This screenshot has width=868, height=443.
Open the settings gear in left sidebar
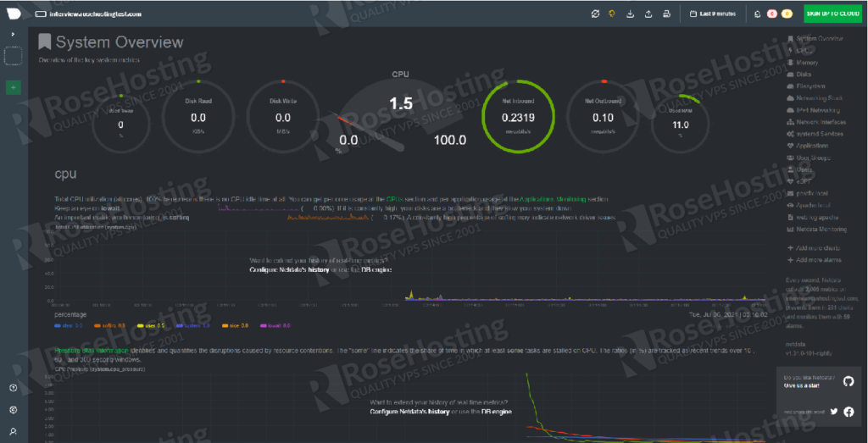point(14,410)
